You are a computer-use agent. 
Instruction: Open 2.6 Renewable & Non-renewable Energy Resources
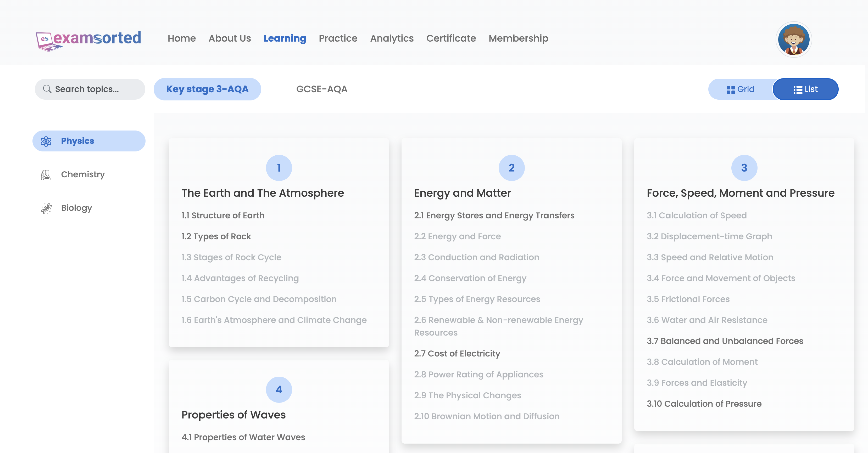click(498, 326)
